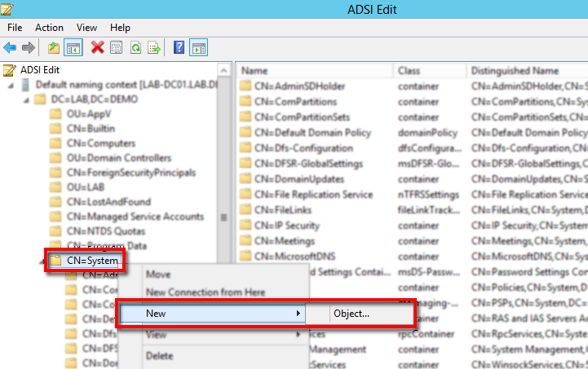Click the red Delete toolbar icon
Image resolution: width=588 pixels, height=369 pixels.
(x=97, y=48)
